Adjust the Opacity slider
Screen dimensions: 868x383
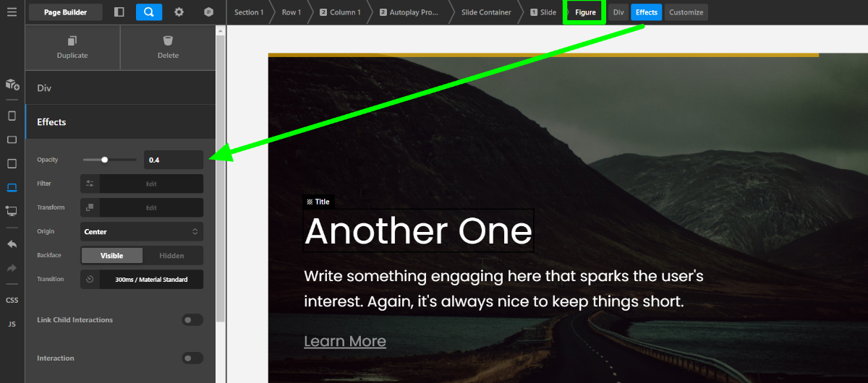coord(109,160)
